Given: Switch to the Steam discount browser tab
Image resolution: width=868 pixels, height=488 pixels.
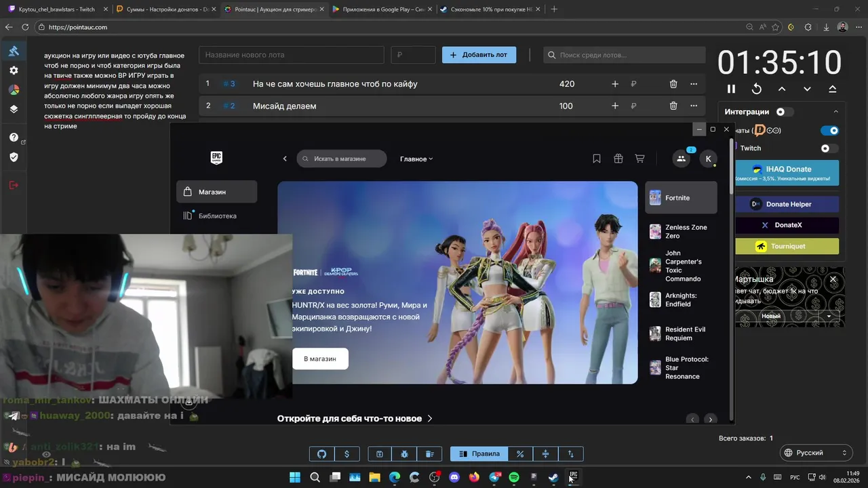Looking at the screenshot, I should tap(490, 9).
